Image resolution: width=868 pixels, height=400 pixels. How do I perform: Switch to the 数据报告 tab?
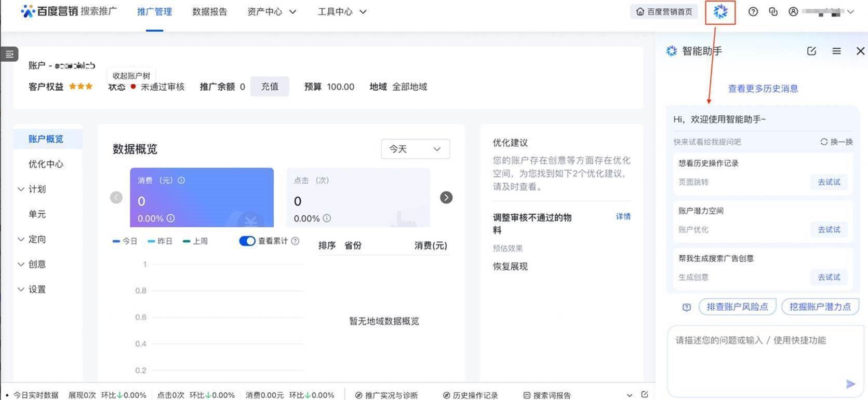click(x=209, y=12)
